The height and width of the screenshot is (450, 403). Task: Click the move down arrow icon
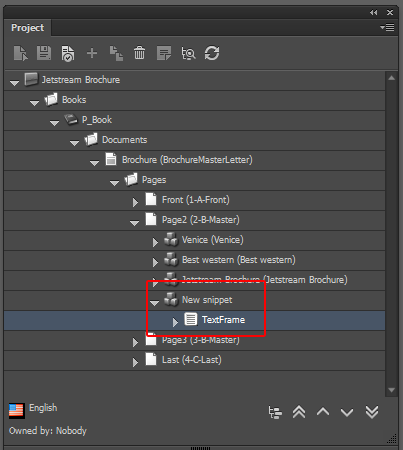click(347, 413)
